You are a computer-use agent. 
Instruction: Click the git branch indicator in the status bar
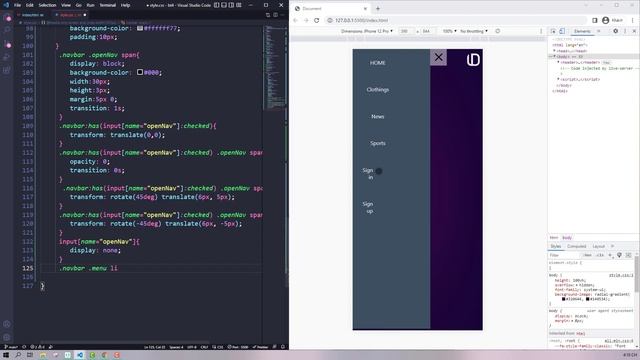(x=11, y=347)
